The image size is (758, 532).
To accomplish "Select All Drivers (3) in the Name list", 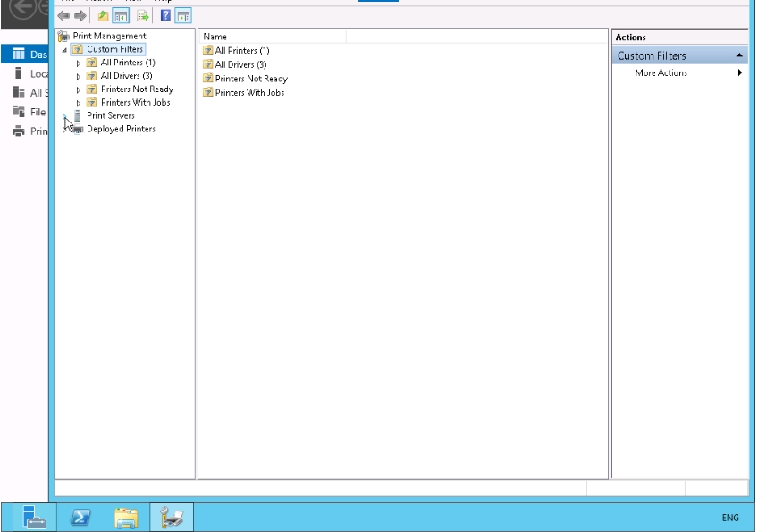I will 235,64.
